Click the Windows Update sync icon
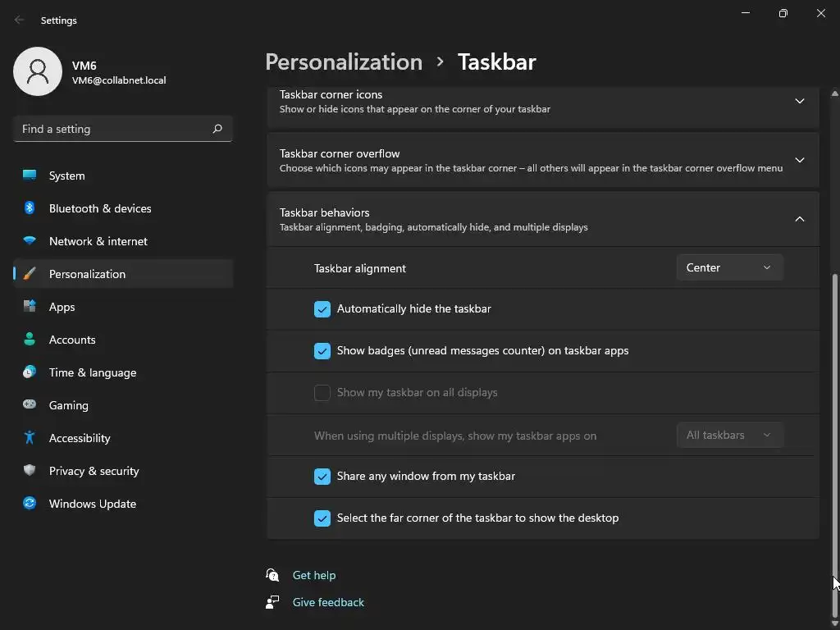840x630 pixels. (30, 504)
